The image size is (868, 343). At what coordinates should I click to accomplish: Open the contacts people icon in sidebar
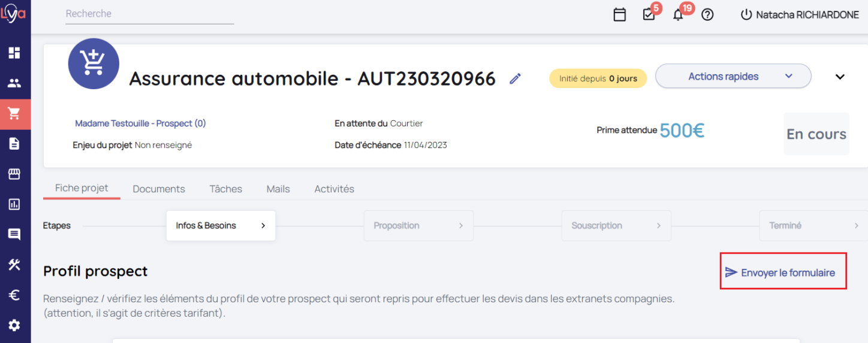pyautogui.click(x=14, y=83)
